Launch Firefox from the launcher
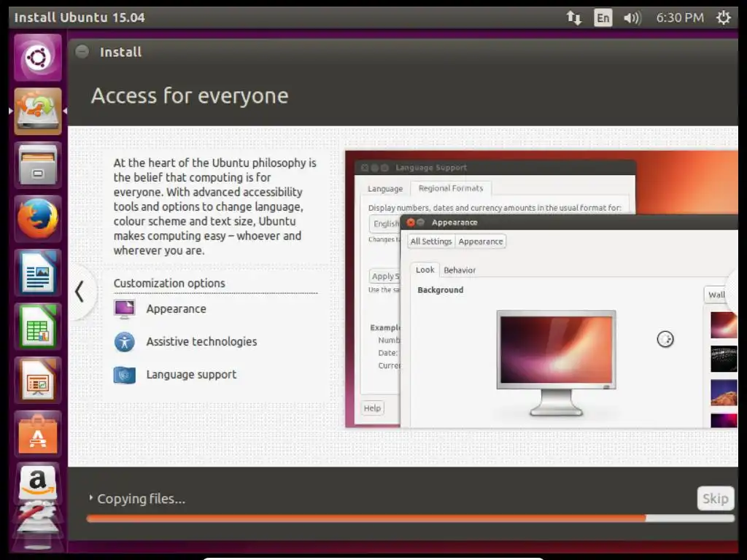This screenshot has width=747, height=560. coord(38,219)
